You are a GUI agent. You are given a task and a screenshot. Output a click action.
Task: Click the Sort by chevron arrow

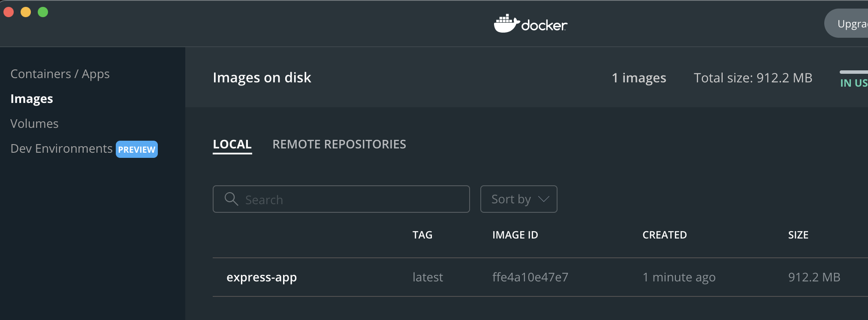click(543, 199)
